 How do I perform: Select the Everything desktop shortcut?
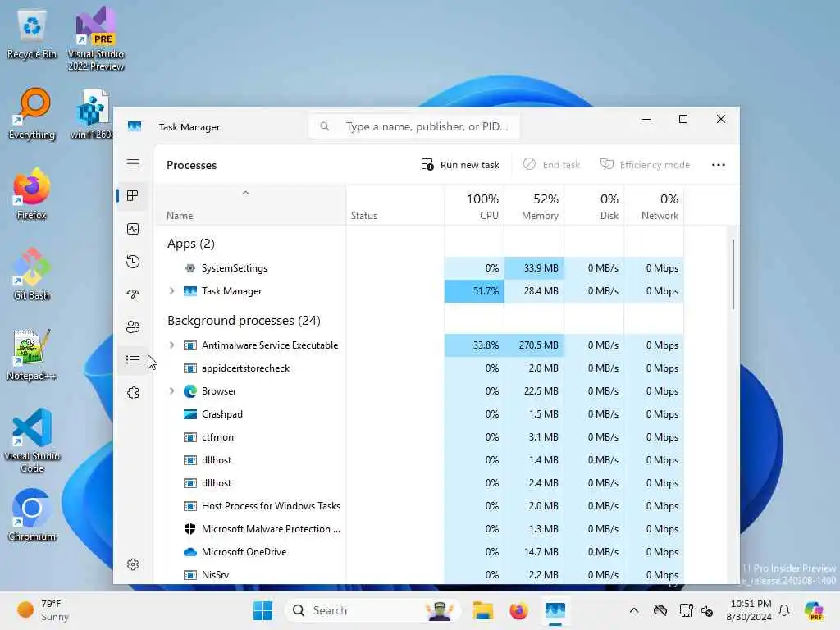32,113
